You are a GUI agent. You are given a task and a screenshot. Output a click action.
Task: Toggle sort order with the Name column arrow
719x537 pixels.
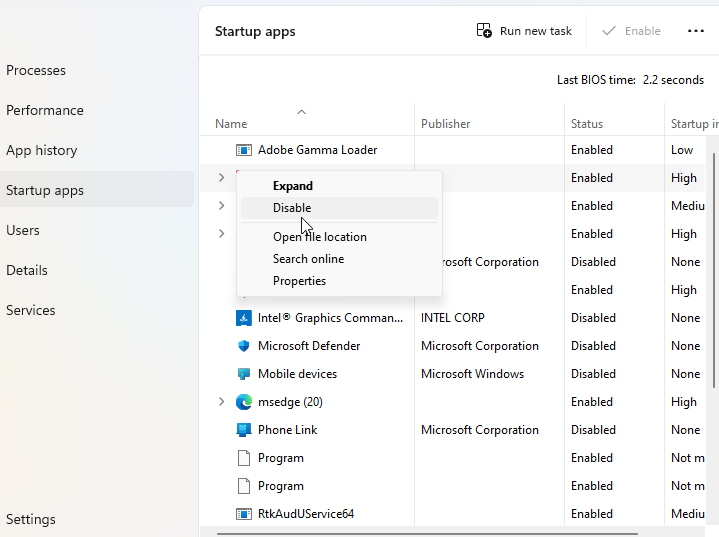(x=301, y=112)
